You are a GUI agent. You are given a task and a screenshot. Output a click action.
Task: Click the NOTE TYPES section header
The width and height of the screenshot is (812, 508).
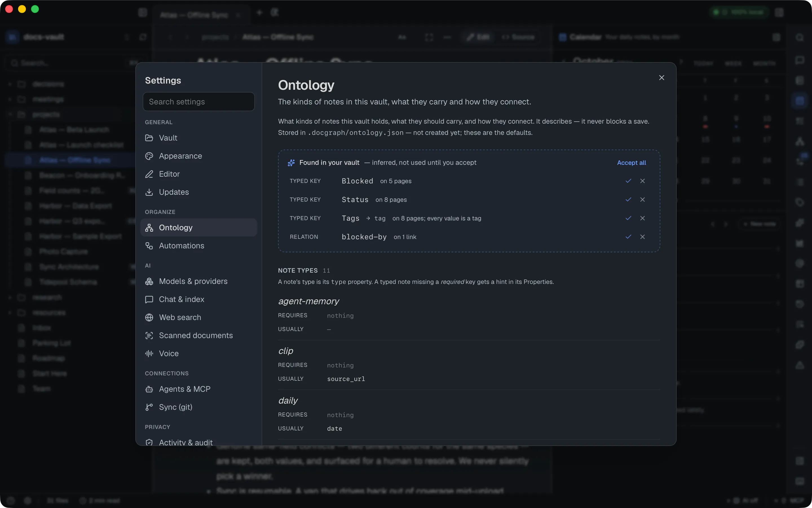(298, 270)
